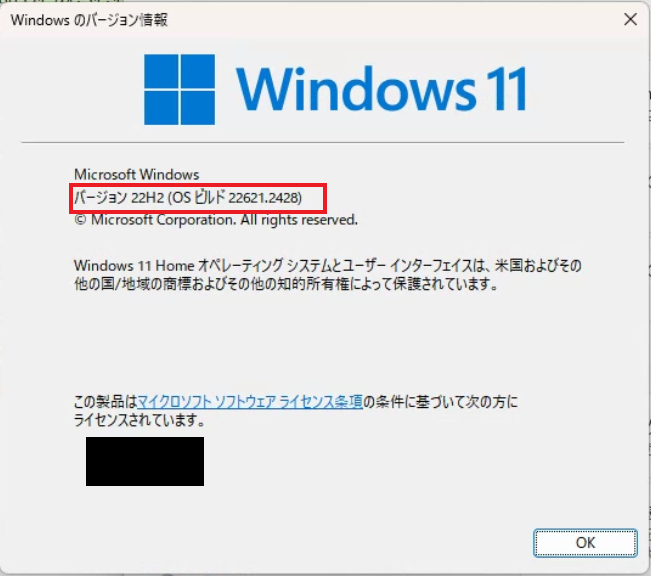This screenshot has width=651, height=576.
Task: Click the black redacted licensee box
Action: tap(145, 461)
